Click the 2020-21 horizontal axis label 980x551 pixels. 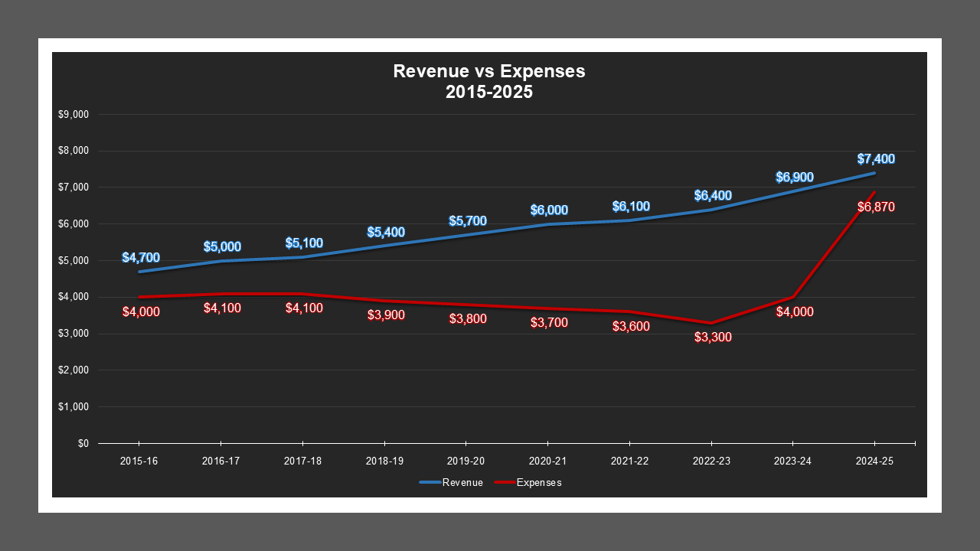pyautogui.click(x=547, y=461)
